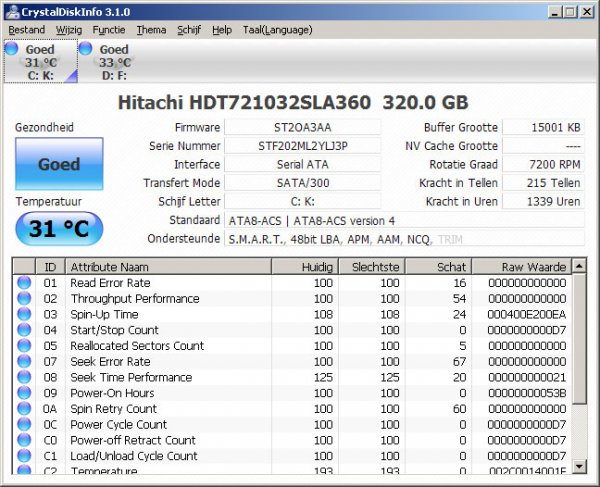Click the blue orb beside Power-On Hours
The height and width of the screenshot is (487, 600).
coord(24,393)
